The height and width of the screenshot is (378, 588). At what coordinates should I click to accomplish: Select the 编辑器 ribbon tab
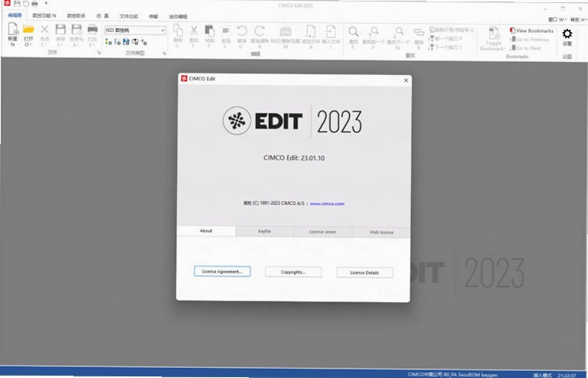(15, 15)
